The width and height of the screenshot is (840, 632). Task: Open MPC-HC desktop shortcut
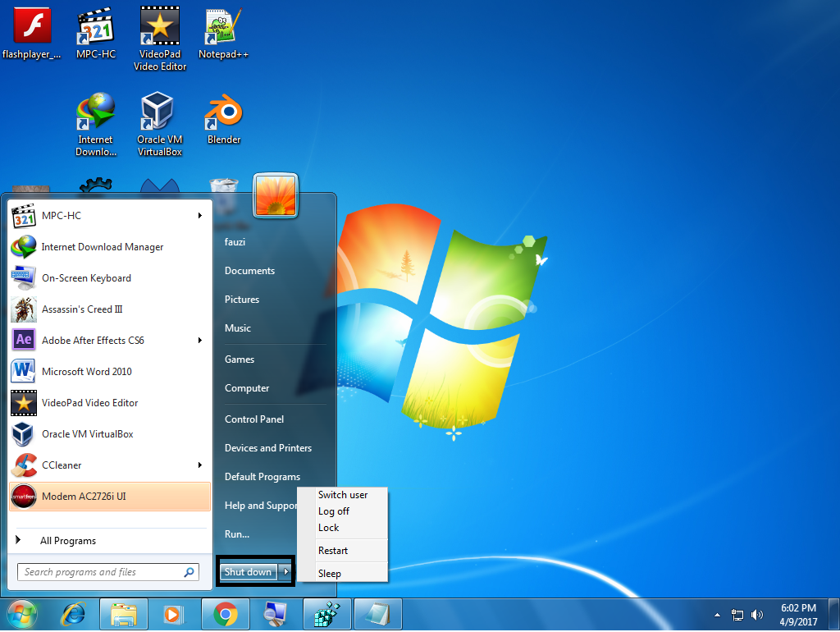tap(95, 33)
